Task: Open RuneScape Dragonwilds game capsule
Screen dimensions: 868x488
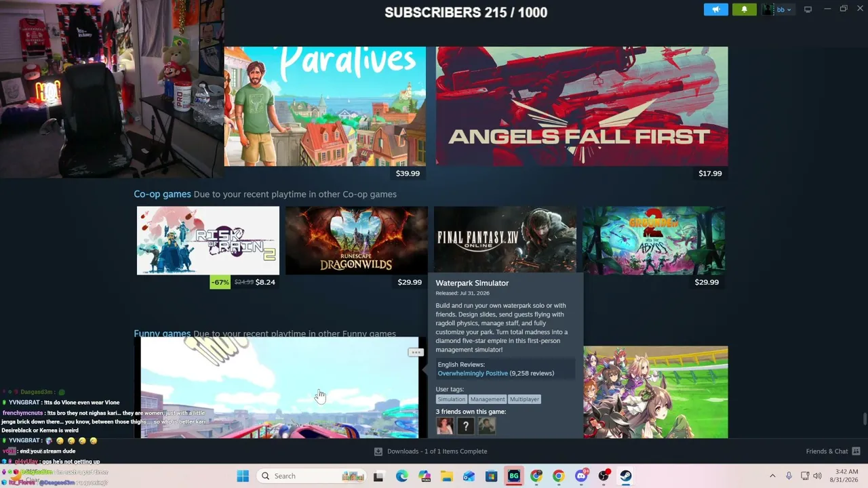Action: pos(357,241)
